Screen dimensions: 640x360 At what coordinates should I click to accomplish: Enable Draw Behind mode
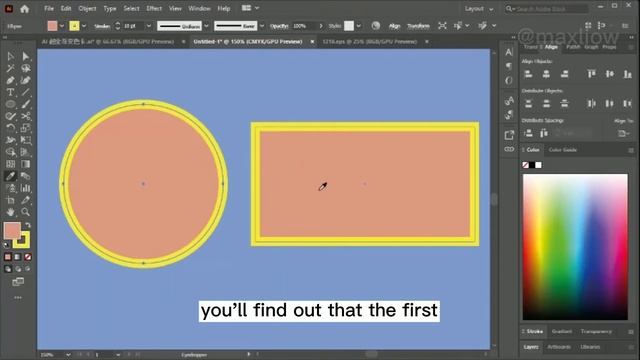click(x=18, y=269)
